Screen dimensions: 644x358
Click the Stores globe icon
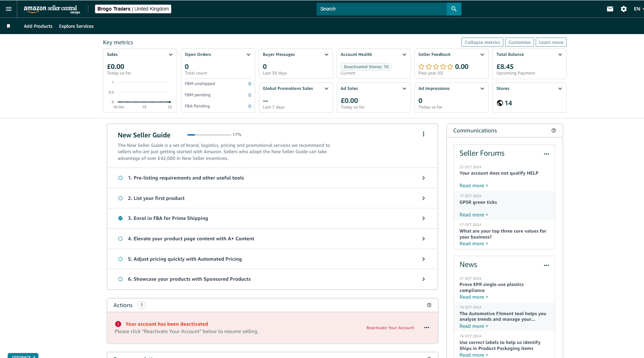pyautogui.click(x=500, y=103)
